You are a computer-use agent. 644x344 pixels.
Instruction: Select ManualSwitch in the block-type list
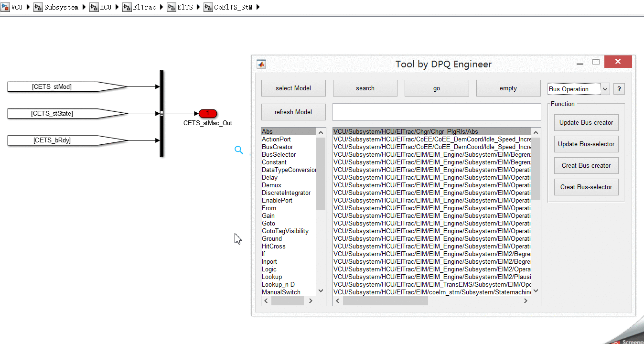point(289,292)
